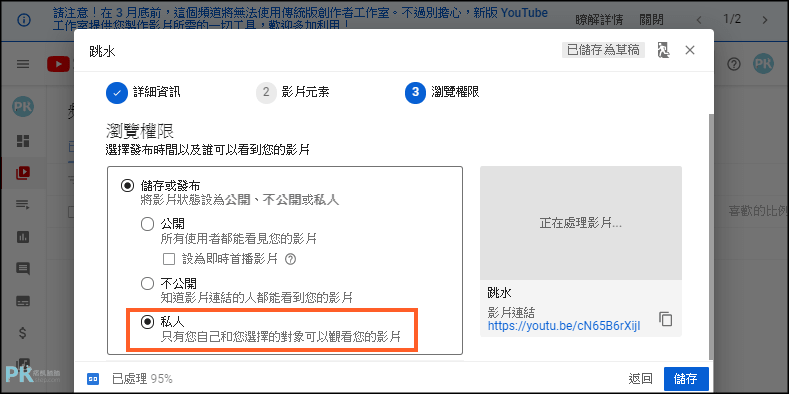Click the dialog's vertical scrollbar
Screen dimensions: 789x394
pyautogui.click(x=711, y=237)
